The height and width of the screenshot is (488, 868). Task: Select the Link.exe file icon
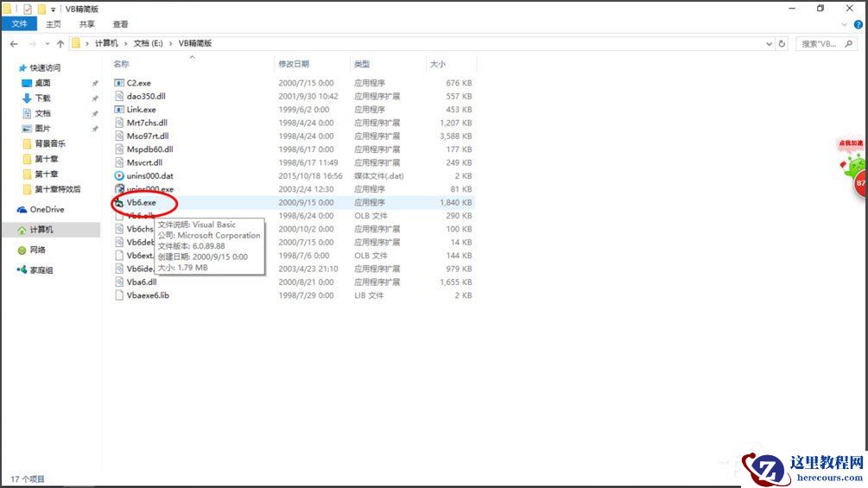coord(118,110)
